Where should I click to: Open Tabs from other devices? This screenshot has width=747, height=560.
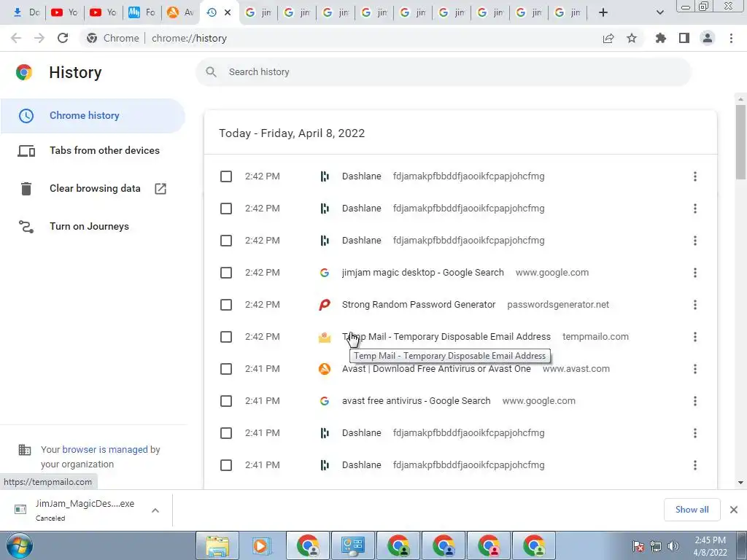[x=93, y=151]
